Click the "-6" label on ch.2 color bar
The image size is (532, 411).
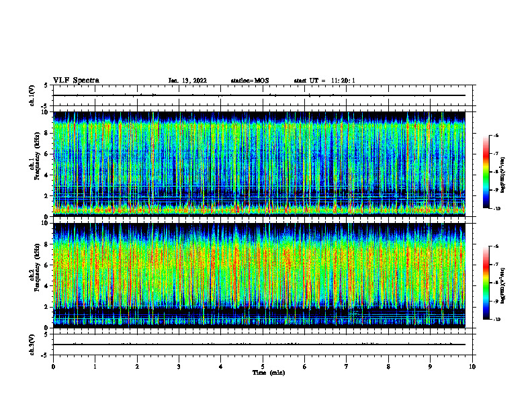click(496, 246)
